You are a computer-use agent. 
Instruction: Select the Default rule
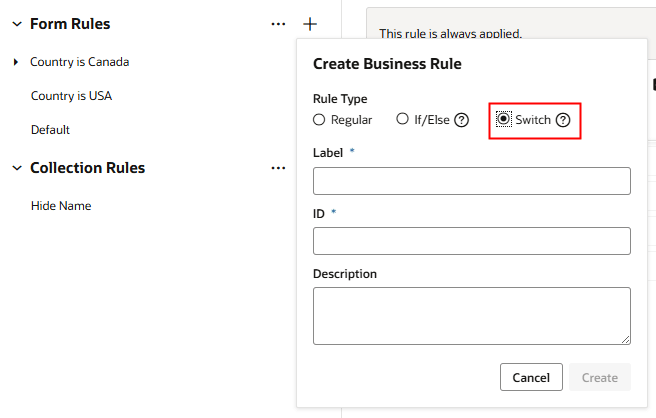pyautogui.click(x=50, y=130)
